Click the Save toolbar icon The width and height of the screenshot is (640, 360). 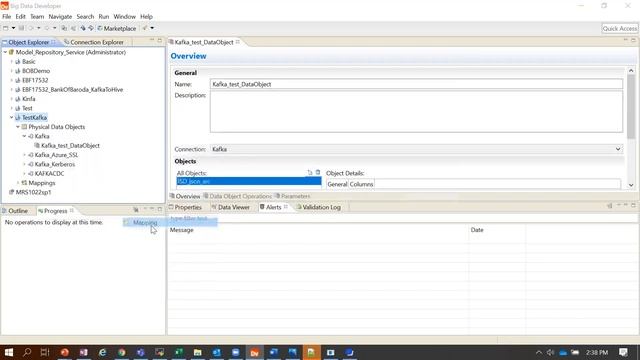[x=21, y=28]
